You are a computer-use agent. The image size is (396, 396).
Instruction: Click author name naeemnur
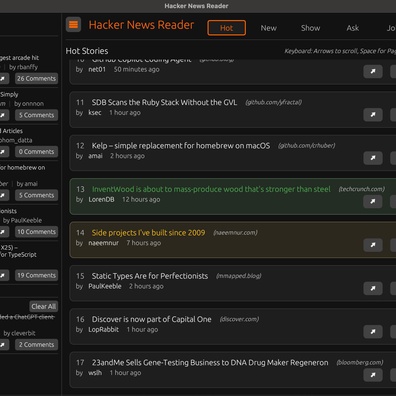pos(103,243)
